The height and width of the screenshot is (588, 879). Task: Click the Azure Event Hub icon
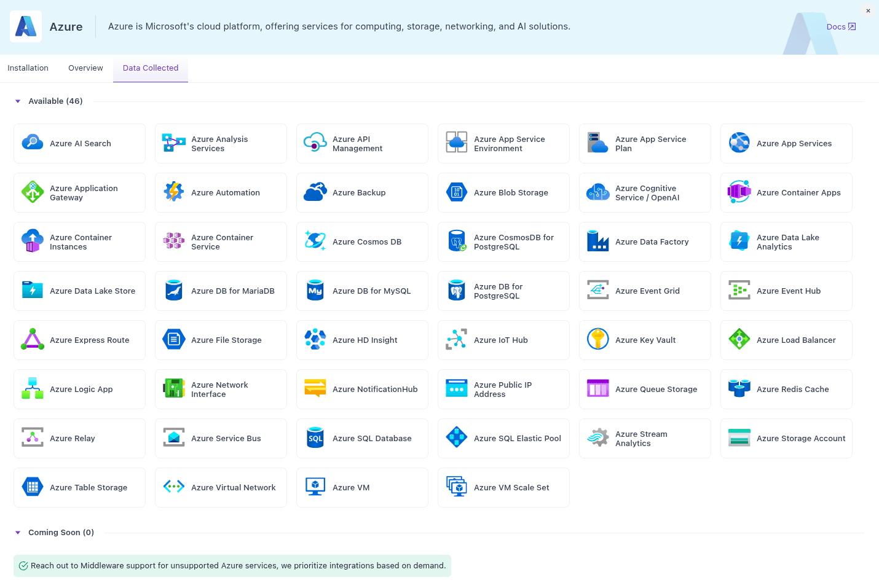point(739,291)
